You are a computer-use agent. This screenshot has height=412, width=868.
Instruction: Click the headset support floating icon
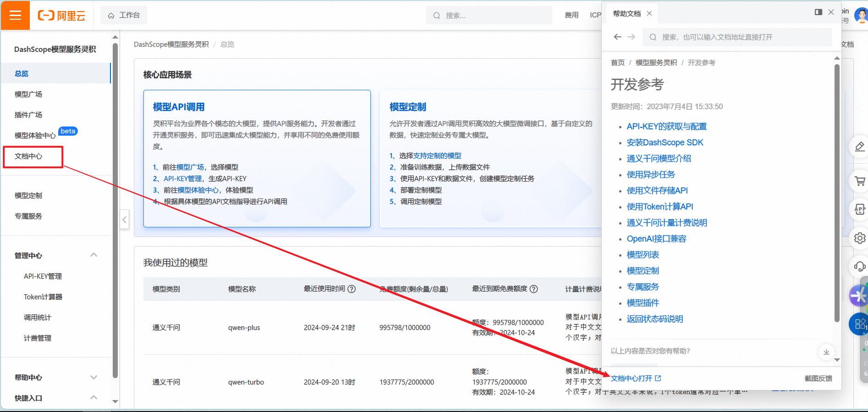tap(860, 266)
